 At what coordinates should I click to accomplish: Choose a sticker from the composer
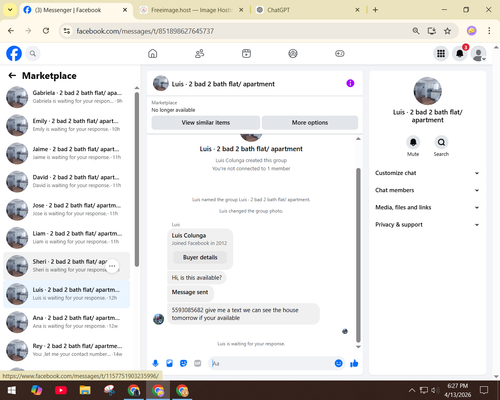click(x=183, y=363)
